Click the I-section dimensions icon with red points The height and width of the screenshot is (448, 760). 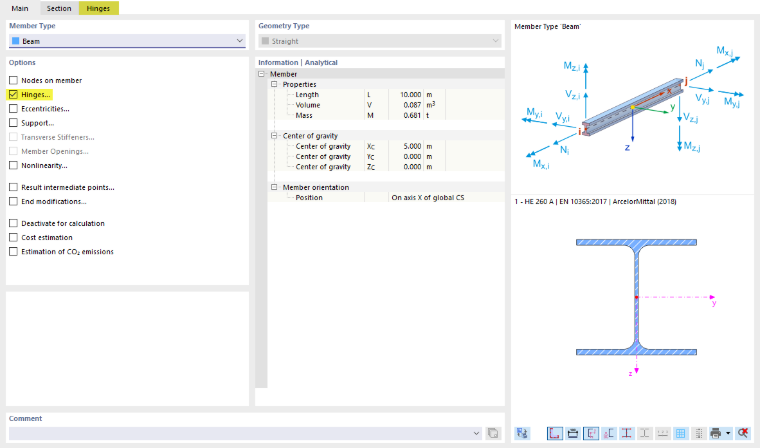(627, 433)
